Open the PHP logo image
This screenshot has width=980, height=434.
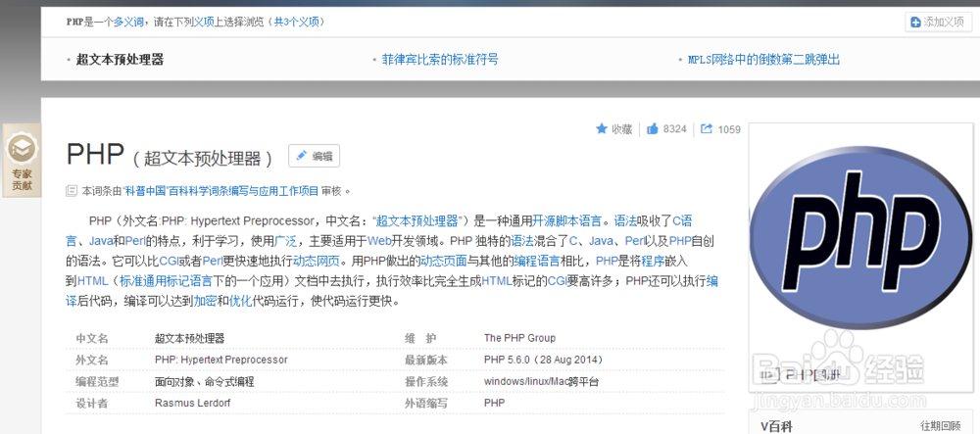[862, 240]
